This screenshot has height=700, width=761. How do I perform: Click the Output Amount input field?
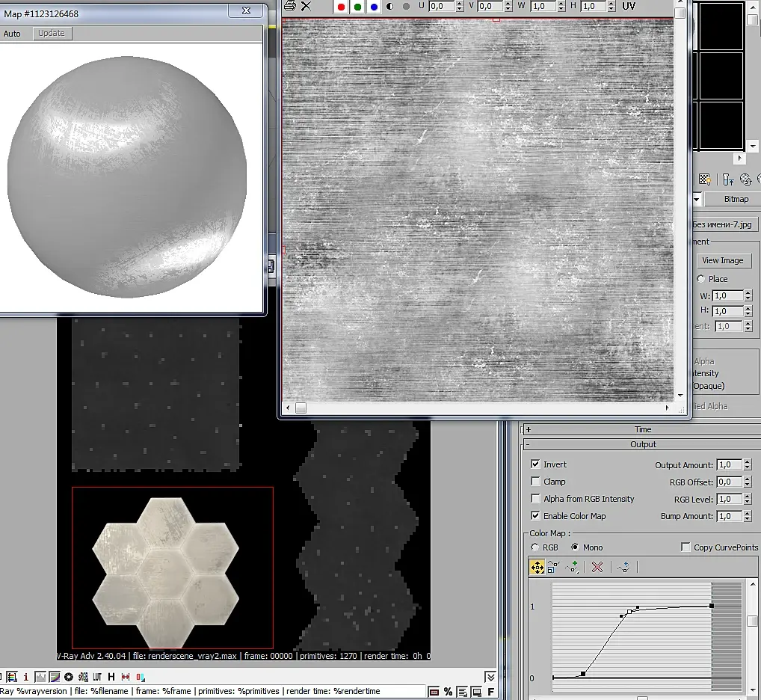click(728, 465)
